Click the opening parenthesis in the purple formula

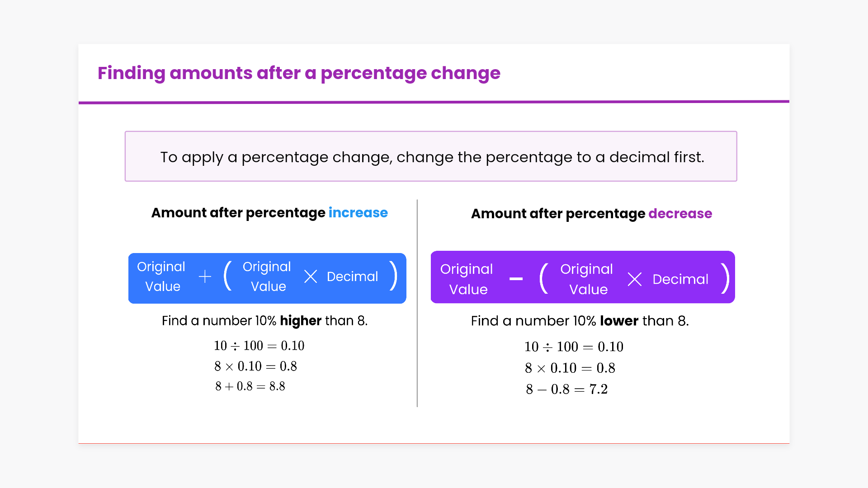point(544,278)
